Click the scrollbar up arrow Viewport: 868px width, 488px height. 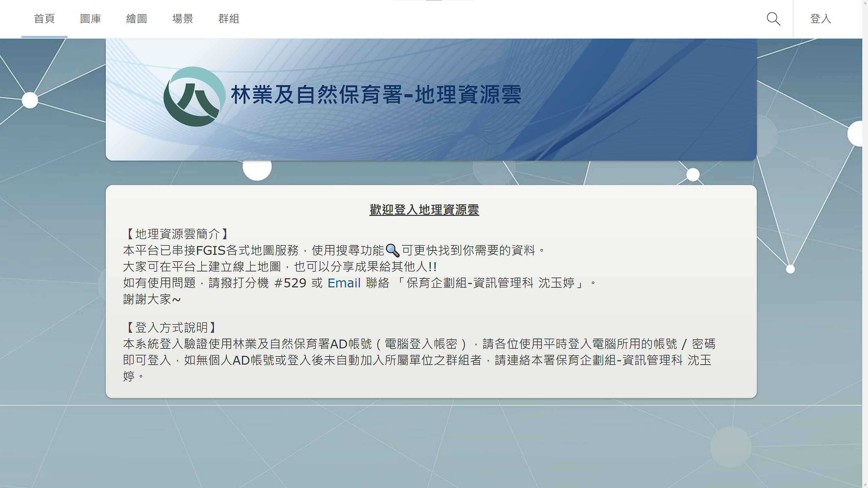[x=865, y=3]
